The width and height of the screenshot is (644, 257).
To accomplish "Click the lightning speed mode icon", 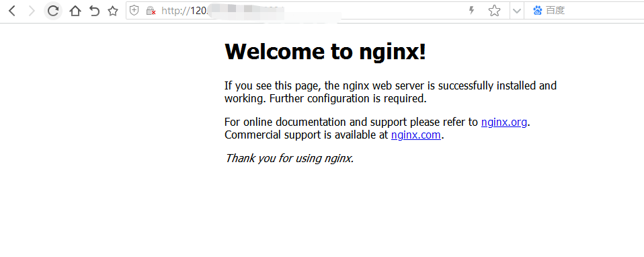I will pyautogui.click(x=472, y=11).
